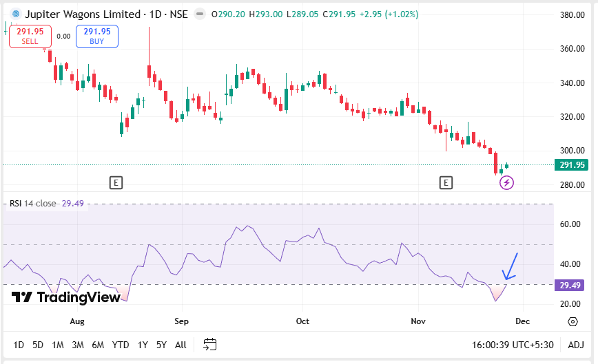Click the 291.95 current price label
This screenshot has height=364, width=598.
click(572, 165)
